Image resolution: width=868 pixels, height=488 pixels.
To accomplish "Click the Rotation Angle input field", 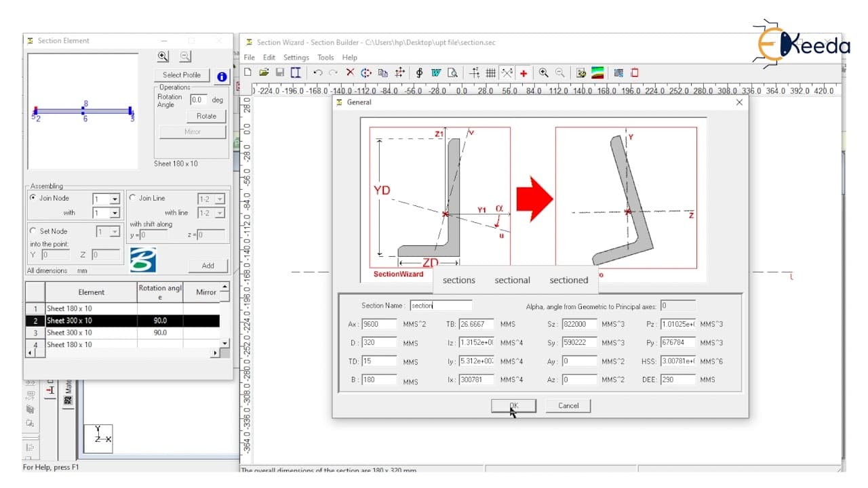I will coord(199,100).
